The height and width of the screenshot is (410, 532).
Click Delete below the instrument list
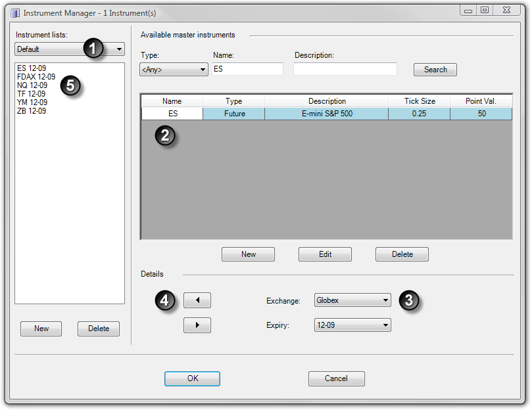tap(98, 329)
